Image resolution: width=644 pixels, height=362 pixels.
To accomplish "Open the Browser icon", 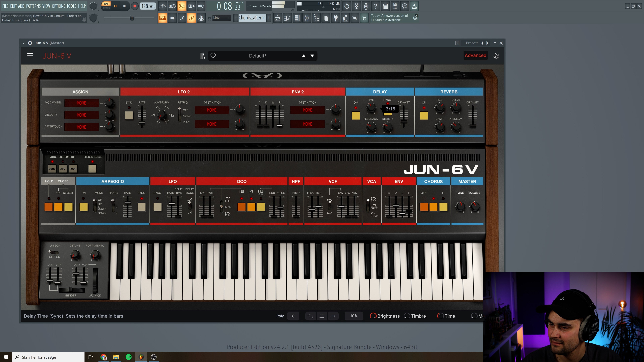I will 316,18.
